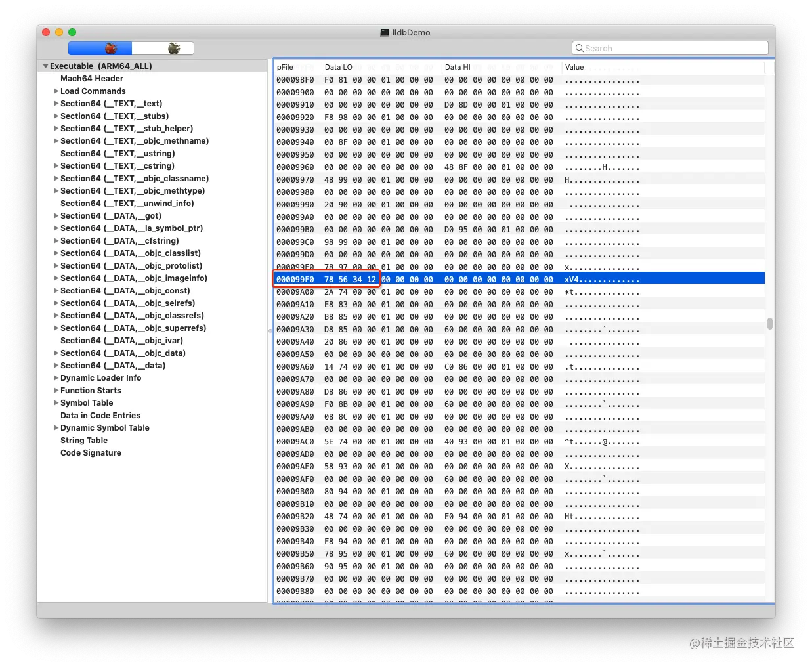Select the row at offset 000098F0

(x=519, y=79)
